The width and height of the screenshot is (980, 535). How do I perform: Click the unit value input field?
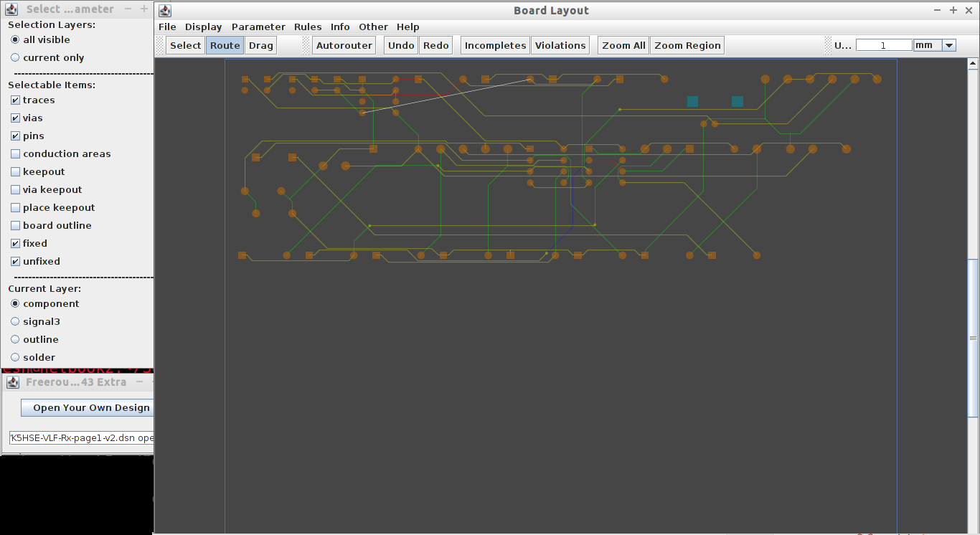(883, 44)
